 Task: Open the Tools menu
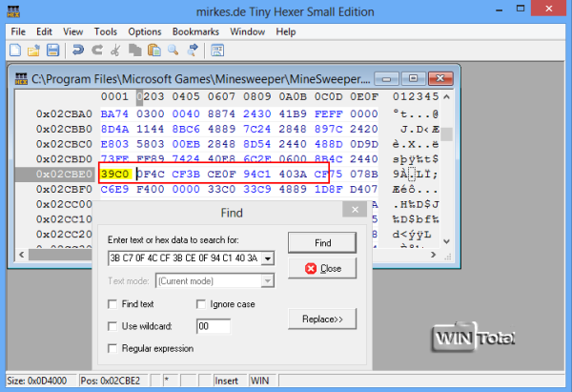106,31
